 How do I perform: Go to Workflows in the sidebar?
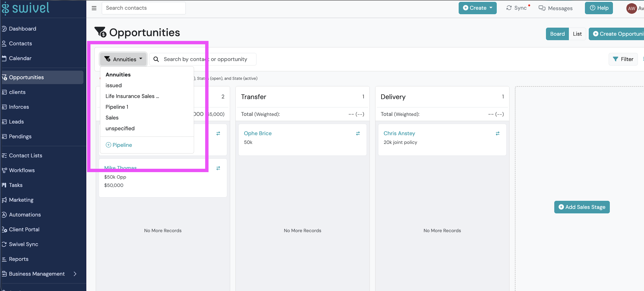tap(22, 170)
